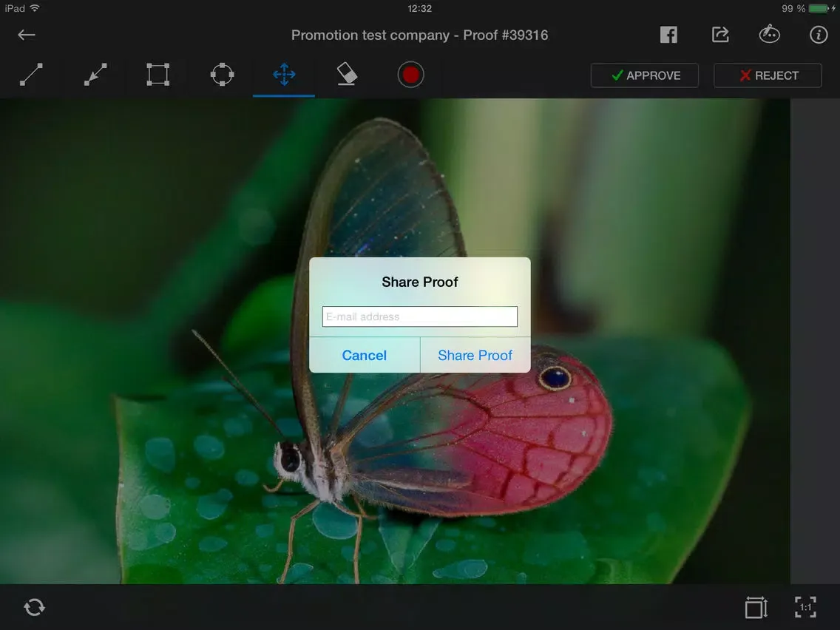Approve the proof
Screen dimensions: 840x630
pos(645,75)
